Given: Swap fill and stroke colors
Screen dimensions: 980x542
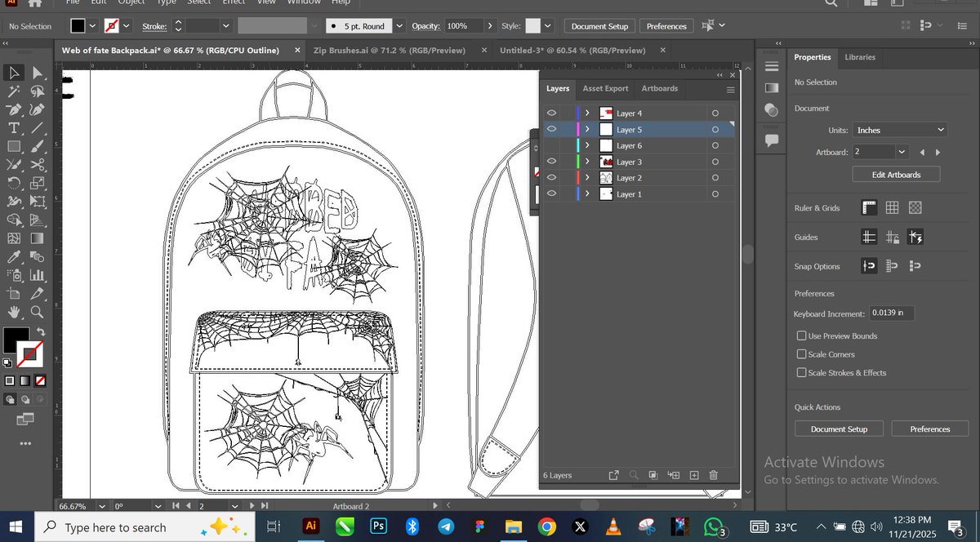Looking at the screenshot, I should pyautogui.click(x=40, y=331).
